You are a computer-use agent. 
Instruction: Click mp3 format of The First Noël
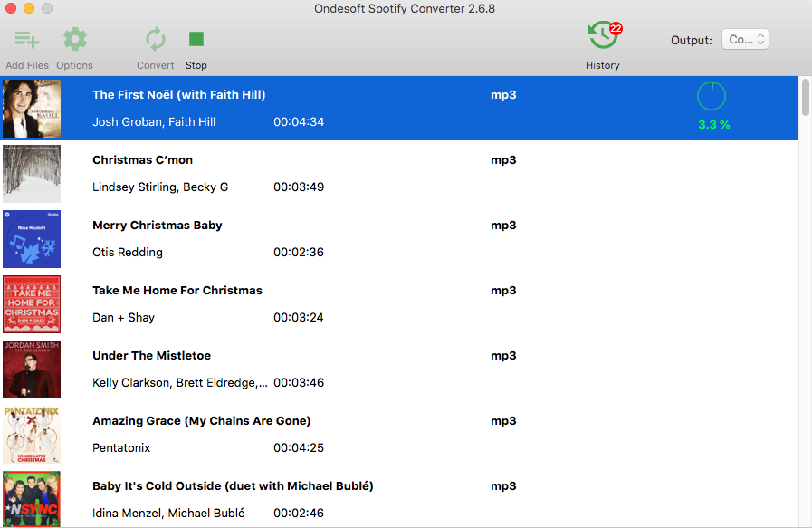pos(503,95)
